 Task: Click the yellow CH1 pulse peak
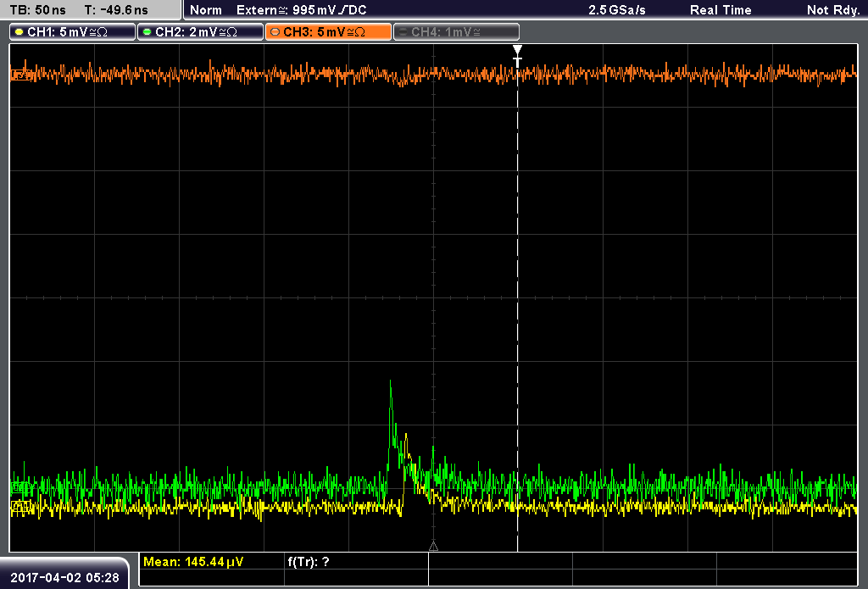[406, 436]
